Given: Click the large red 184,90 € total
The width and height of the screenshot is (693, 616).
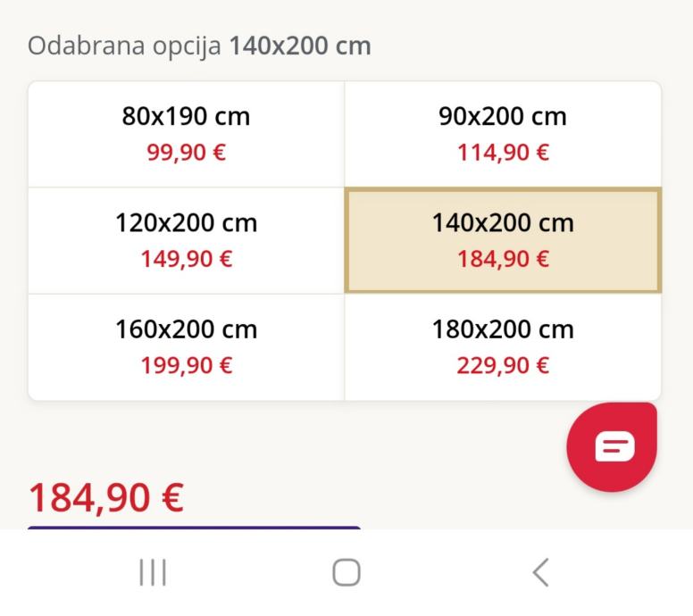Looking at the screenshot, I should tap(106, 497).
